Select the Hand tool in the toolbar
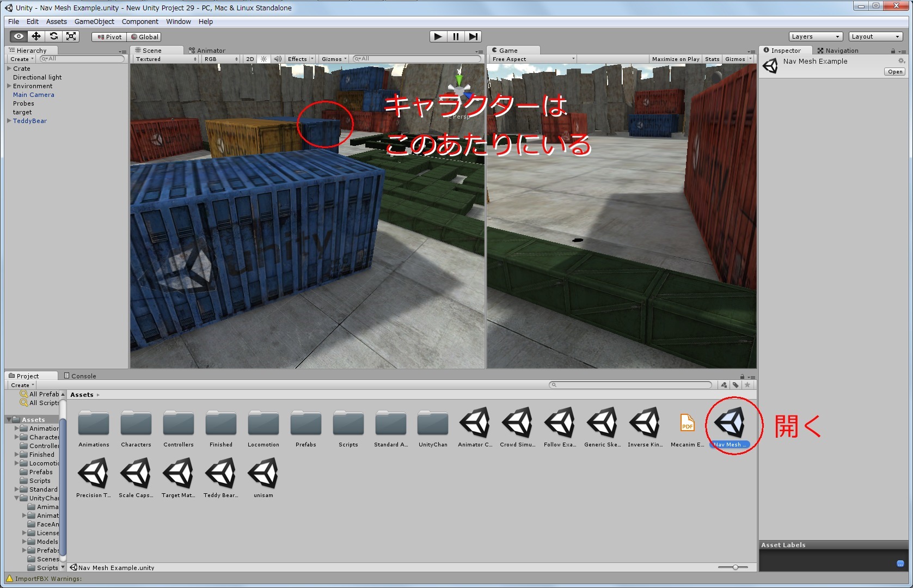Screen dimensions: 913x588 (x=18, y=36)
